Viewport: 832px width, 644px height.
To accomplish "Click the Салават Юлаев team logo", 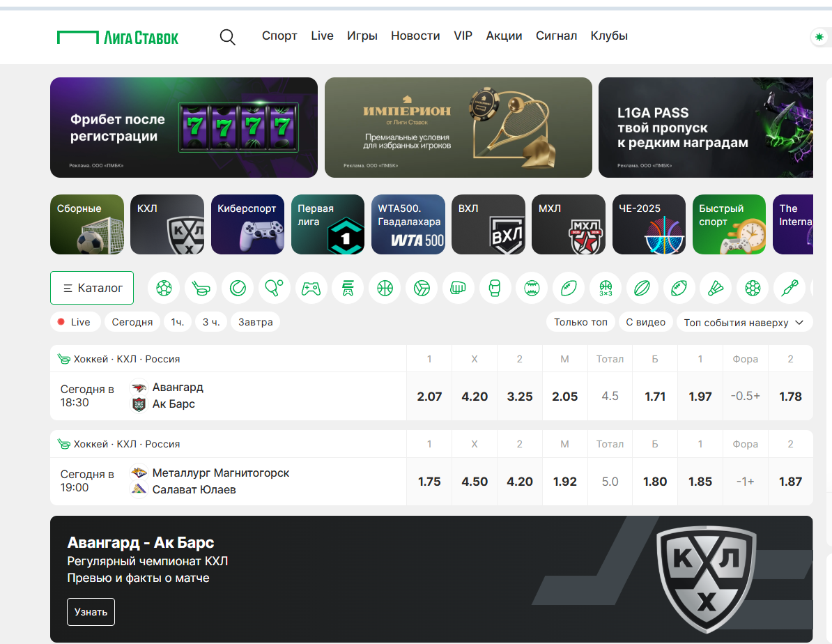I will click(139, 489).
